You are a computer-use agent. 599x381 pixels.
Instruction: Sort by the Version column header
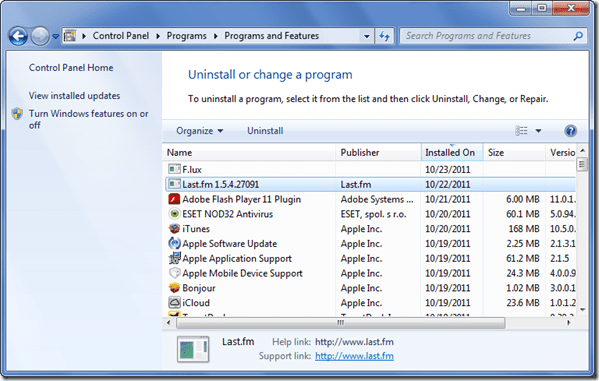click(x=561, y=152)
